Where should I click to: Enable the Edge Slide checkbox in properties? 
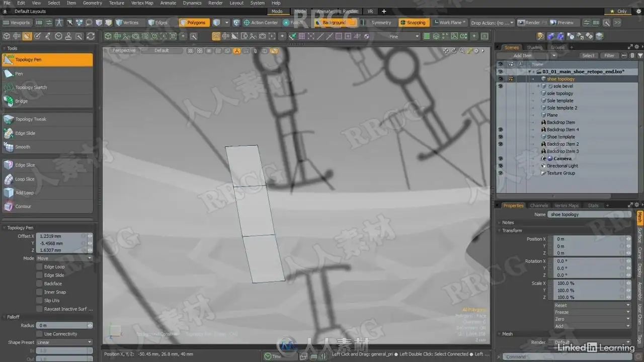pyautogui.click(x=39, y=276)
